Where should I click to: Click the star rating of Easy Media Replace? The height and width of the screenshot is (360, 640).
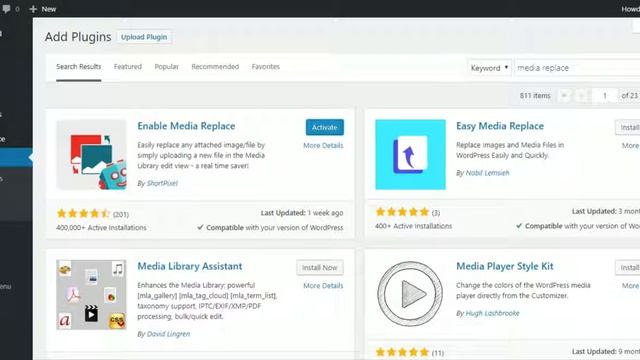click(x=402, y=212)
